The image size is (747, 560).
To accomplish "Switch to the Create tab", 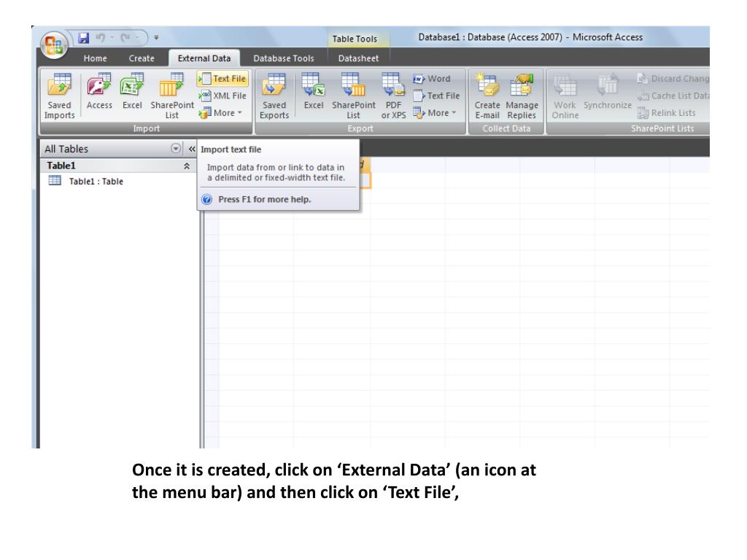I will tap(142, 58).
